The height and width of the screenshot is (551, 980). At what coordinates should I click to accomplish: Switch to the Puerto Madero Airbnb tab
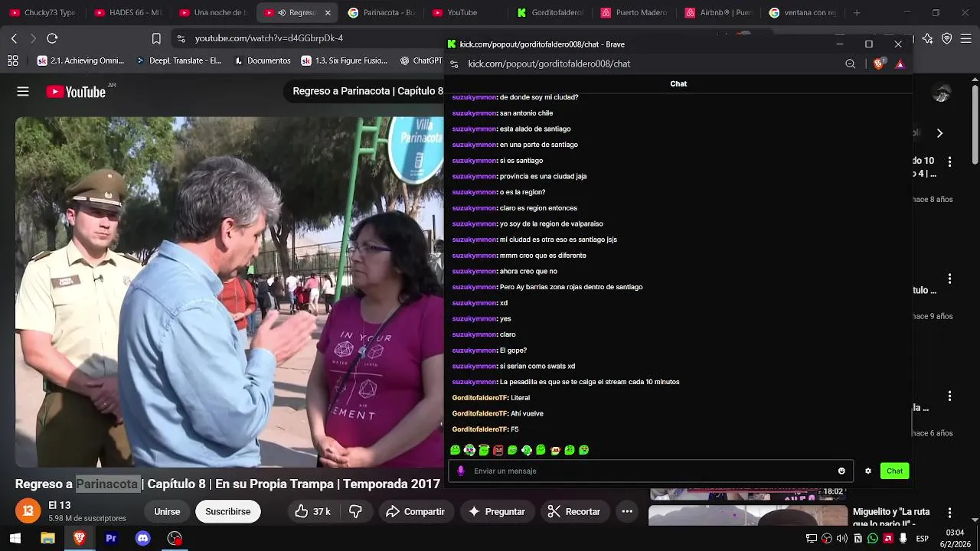pos(635,13)
